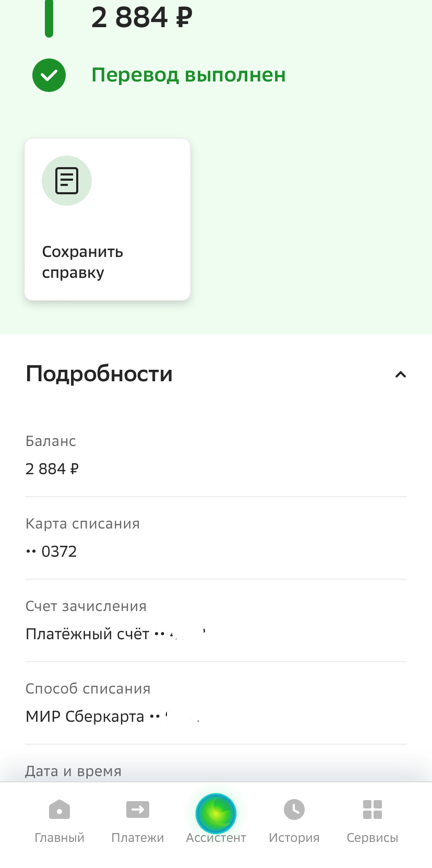The width and height of the screenshot is (432, 868).
Task: Open the История tab label
Action: coord(294,838)
